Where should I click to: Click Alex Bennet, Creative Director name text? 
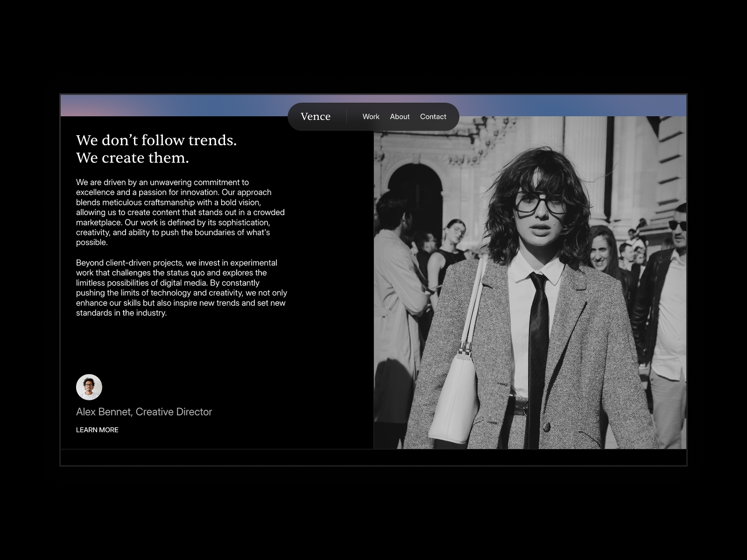[144, 412]
